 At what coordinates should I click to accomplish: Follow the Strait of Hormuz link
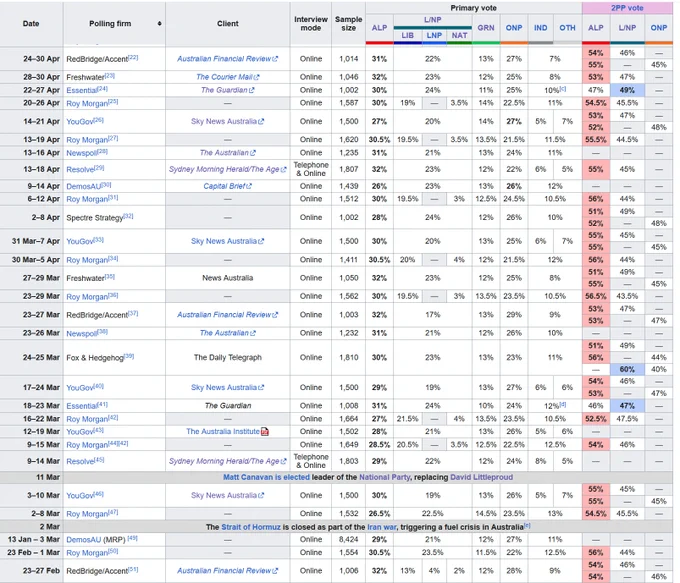pos(251,527)
